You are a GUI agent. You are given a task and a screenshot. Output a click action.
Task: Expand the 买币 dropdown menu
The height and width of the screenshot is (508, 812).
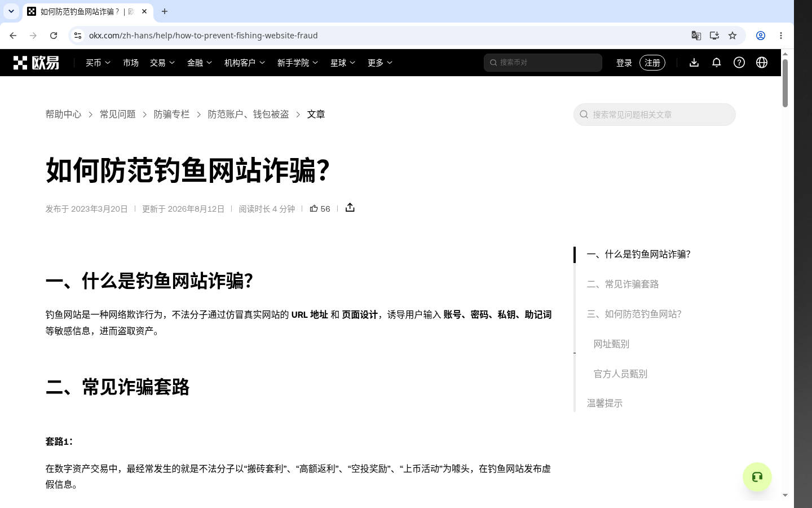(98, 63)
